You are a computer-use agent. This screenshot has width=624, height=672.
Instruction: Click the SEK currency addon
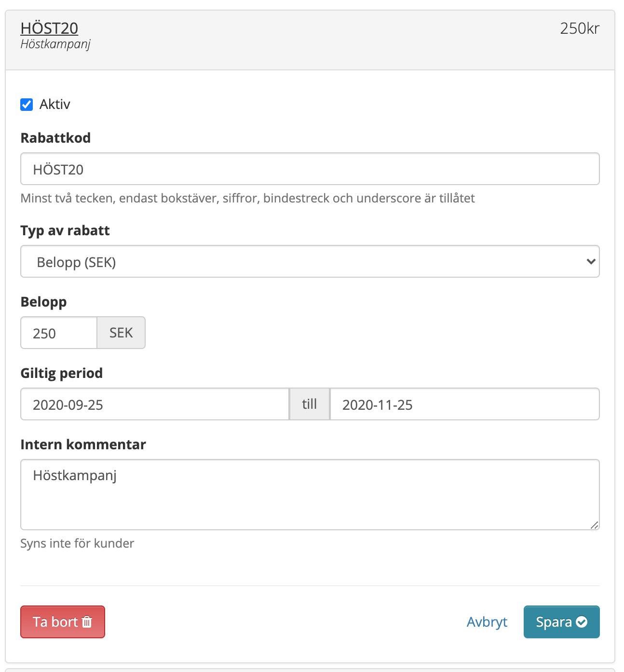click(x=121, y=333)
